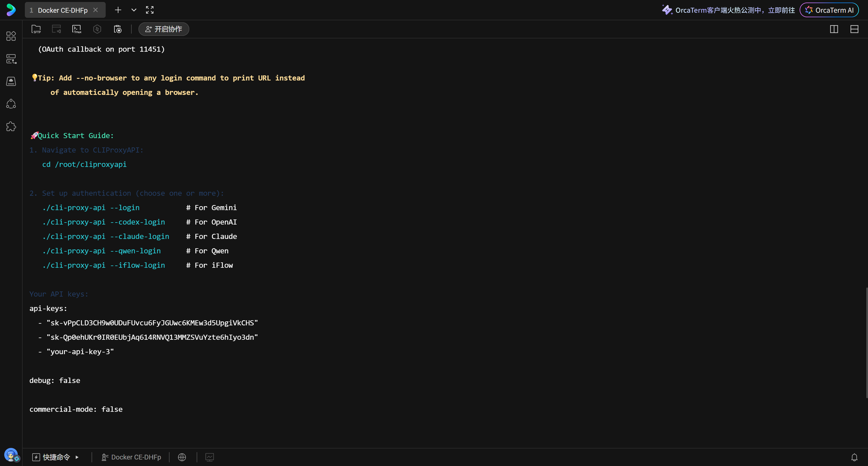
Task: Open the Tmux session panel
Action: coord(77,29)
